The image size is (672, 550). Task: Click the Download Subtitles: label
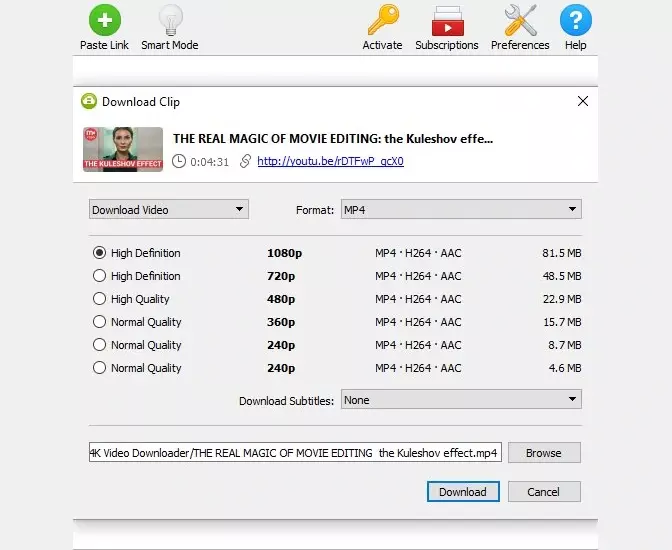(286, 401)
